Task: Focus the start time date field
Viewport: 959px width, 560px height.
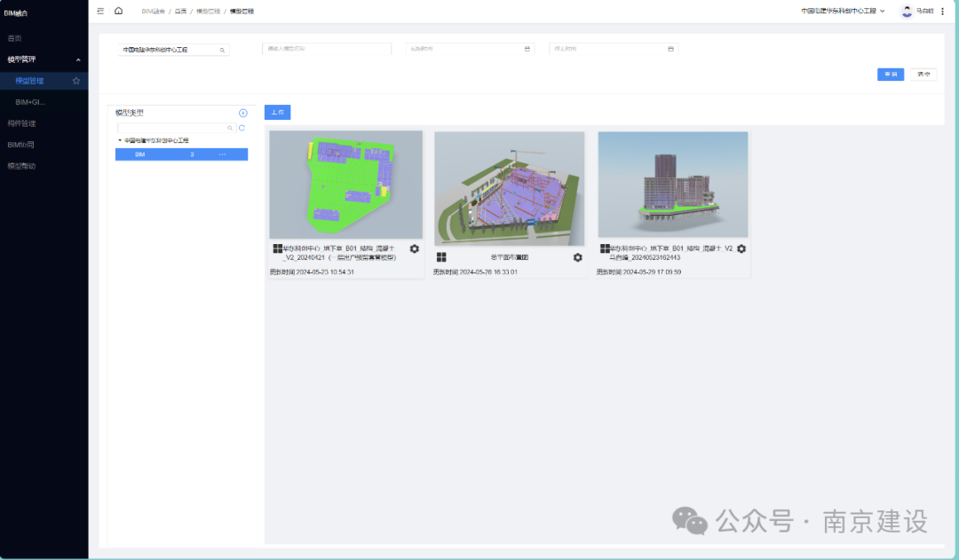Action: pos(470,49)
